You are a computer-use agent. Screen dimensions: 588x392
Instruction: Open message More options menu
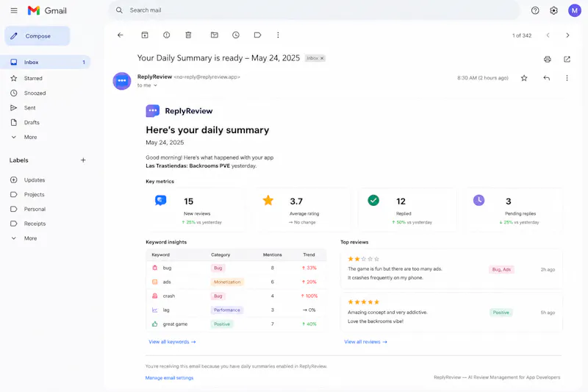coord(567,78)
